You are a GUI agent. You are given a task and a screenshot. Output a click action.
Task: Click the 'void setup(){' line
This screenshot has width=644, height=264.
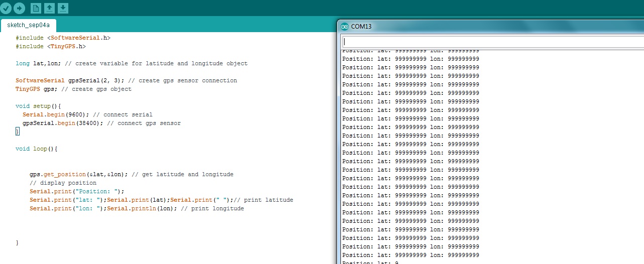(x=38, y=106)
